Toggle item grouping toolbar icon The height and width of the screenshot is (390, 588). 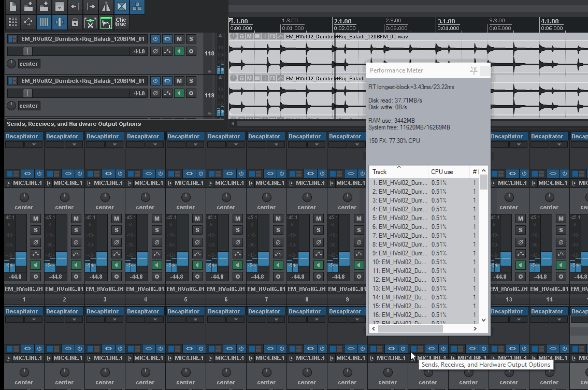pyautogui.click(x=137, y=6)
